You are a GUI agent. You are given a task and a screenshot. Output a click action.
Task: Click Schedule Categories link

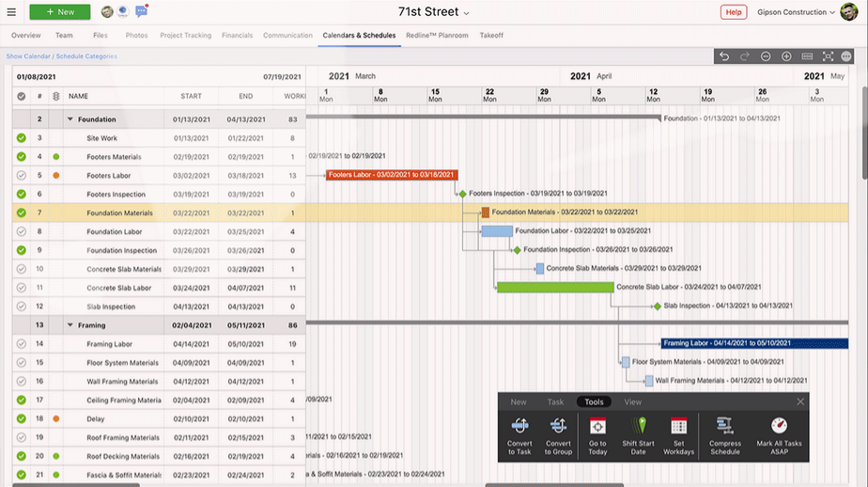point(86,56)
